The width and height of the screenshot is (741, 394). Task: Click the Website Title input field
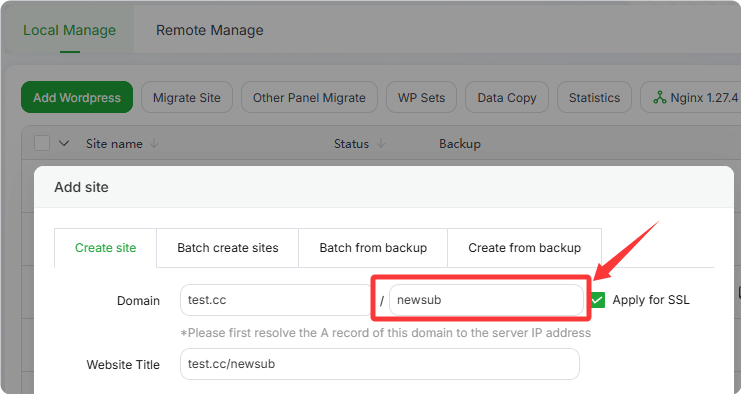pos(380,364)
